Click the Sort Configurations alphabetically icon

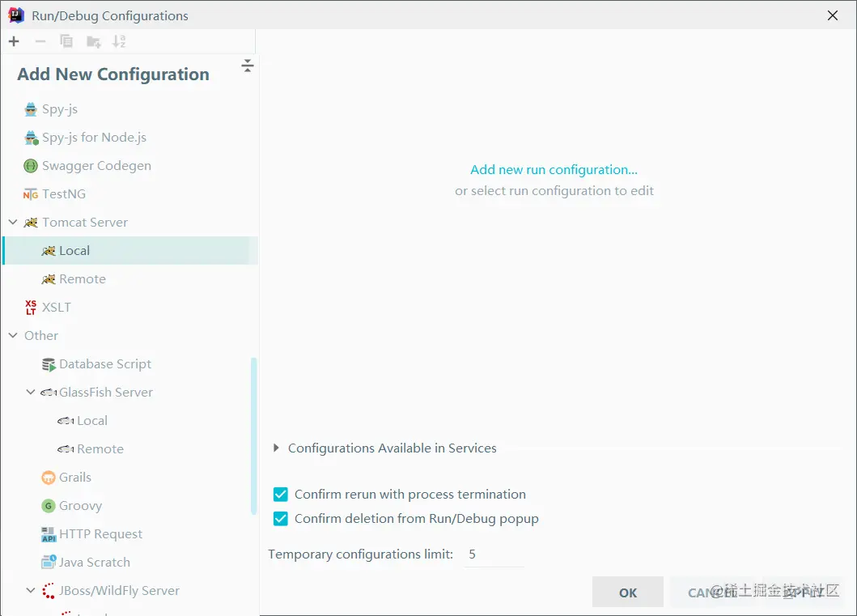click(x=119, y=41)
